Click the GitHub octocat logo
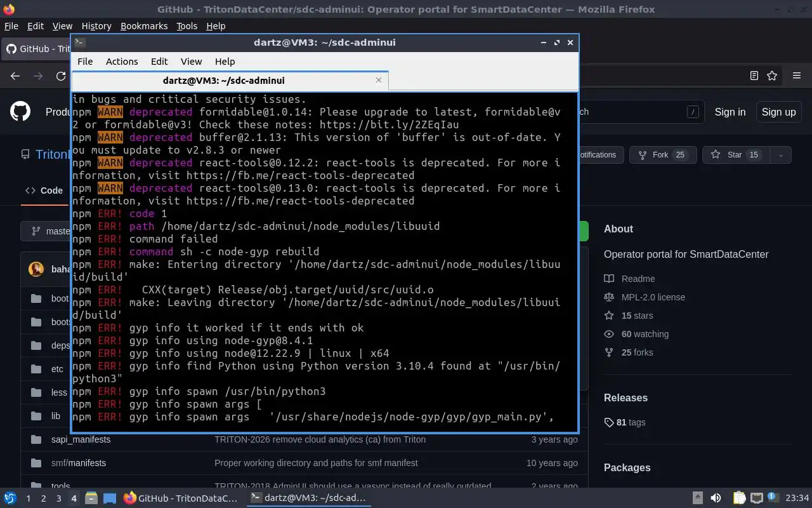 pos(20,112)
